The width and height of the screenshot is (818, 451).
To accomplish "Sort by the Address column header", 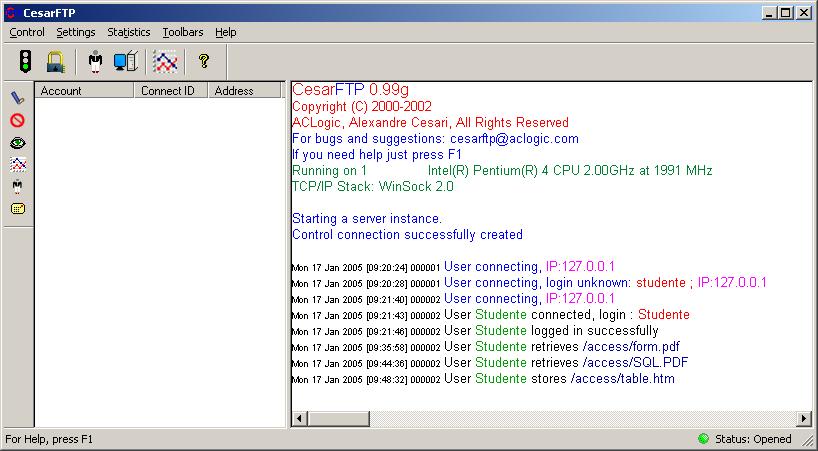I will click(x=244, y=91).
